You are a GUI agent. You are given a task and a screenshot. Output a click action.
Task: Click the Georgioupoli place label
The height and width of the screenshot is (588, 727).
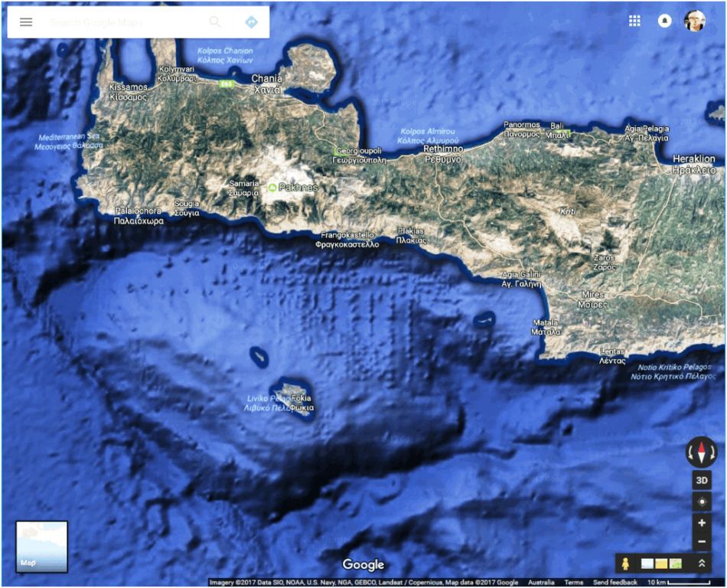coord(360,155)
